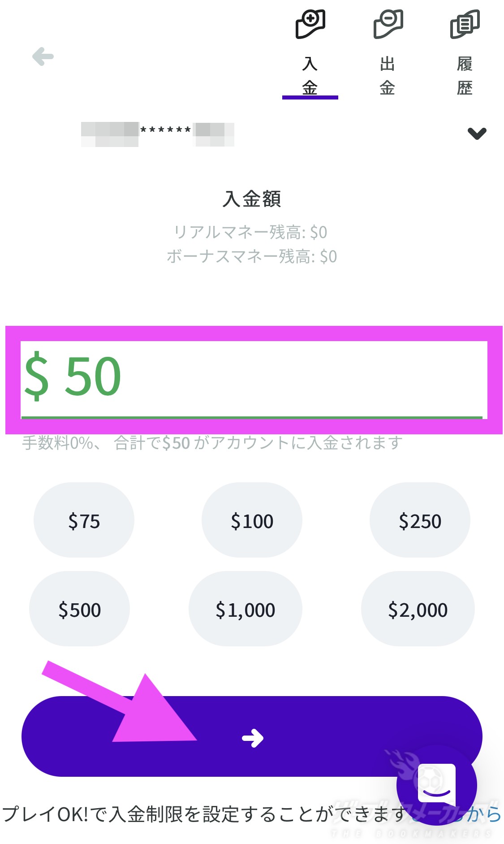Select the 入金 deposit wallet icon

[310, 22]
